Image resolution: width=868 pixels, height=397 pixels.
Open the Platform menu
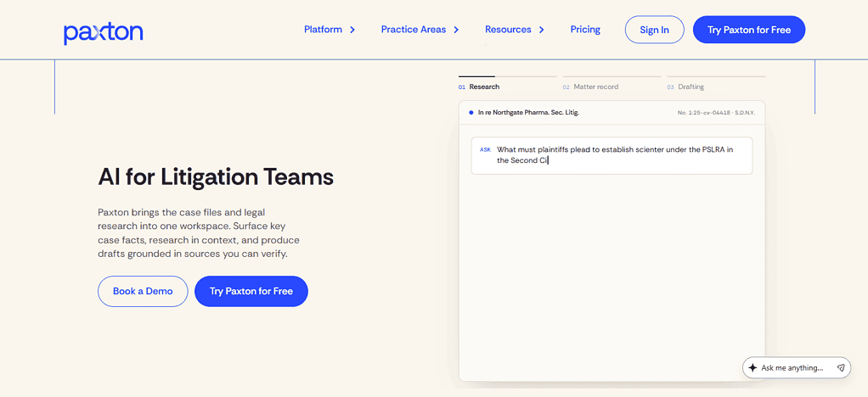(x=324, y=30)
